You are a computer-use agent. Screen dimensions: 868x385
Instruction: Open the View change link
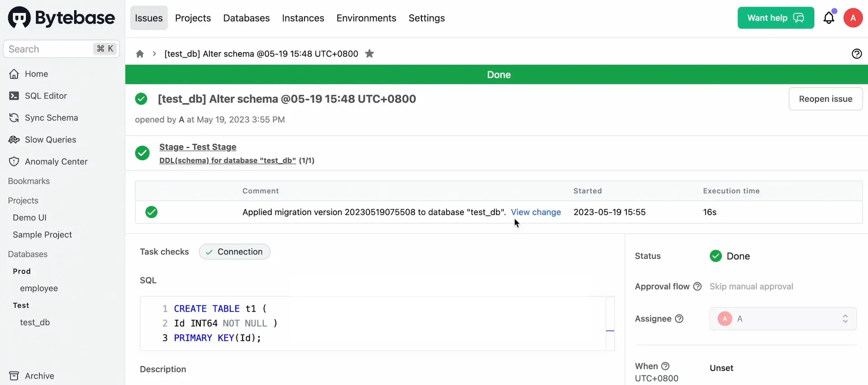[536, 212]
